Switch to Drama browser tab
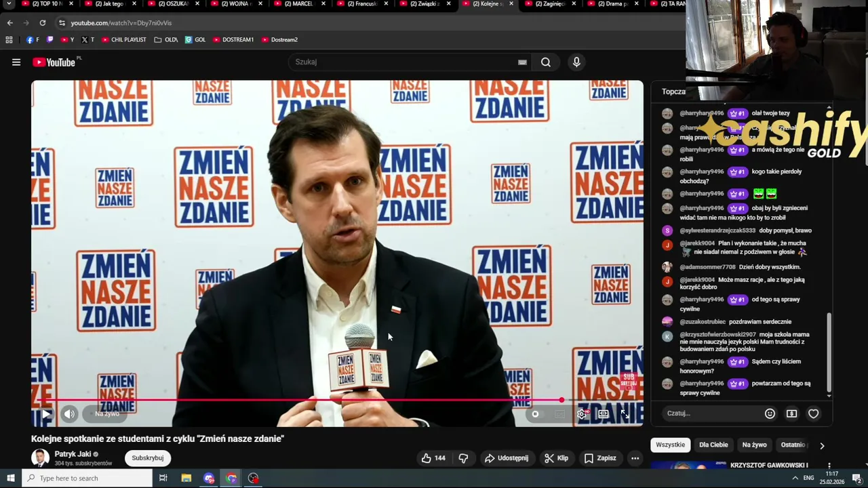868x488 pixels. (613, 4)
